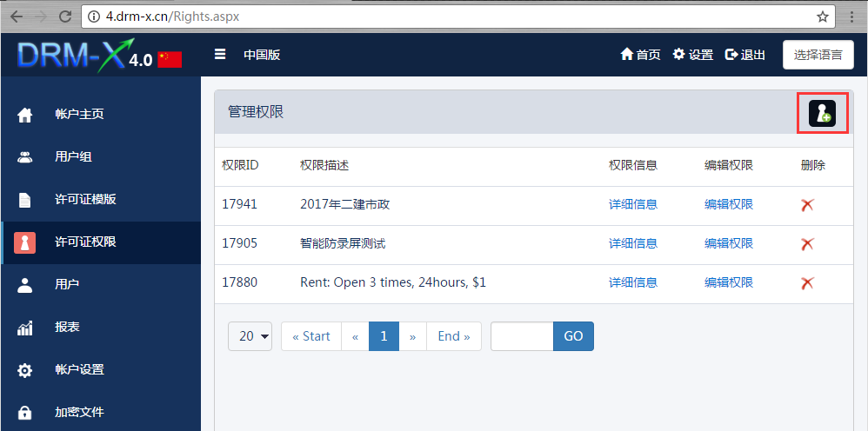Click 退出 to log out
The image size is (868, 431).
point(745,55)
